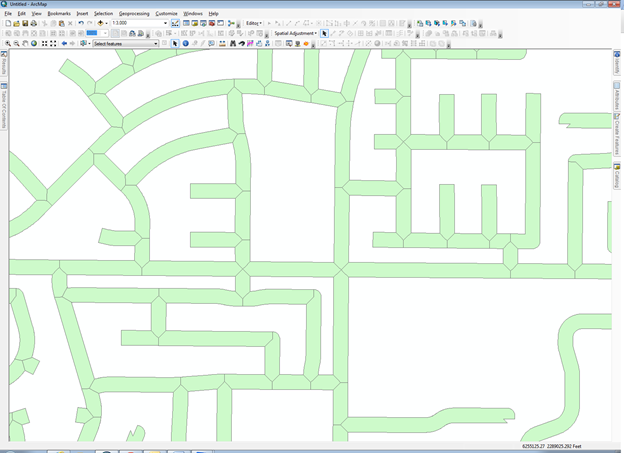
Task: Open the Customize menu
Action: click(x=166, y=13)
